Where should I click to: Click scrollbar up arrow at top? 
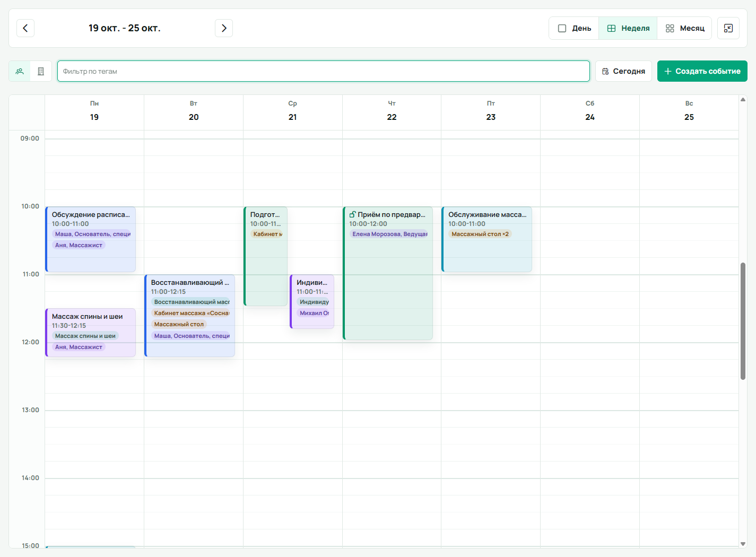(x=743, y=99)
